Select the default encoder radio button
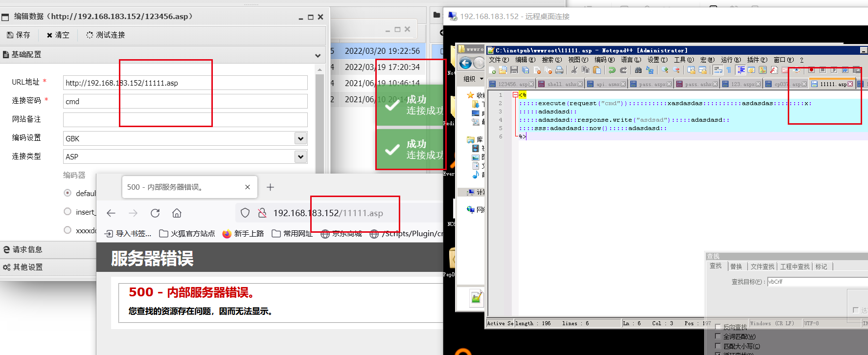Image resolution: width=868 pixels, height=355 pixels. click(x=68, y=193)
